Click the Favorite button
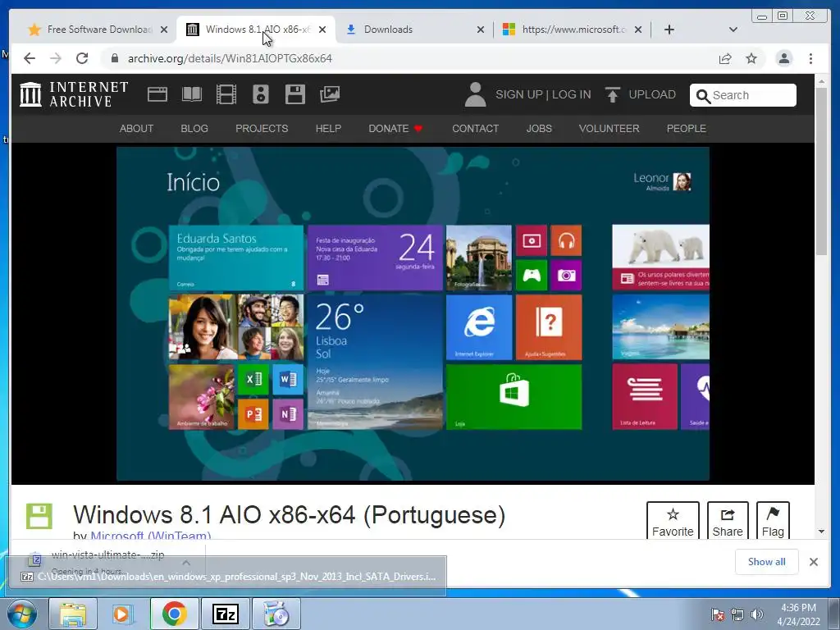840x630 pixels. [x=673, y=521]
